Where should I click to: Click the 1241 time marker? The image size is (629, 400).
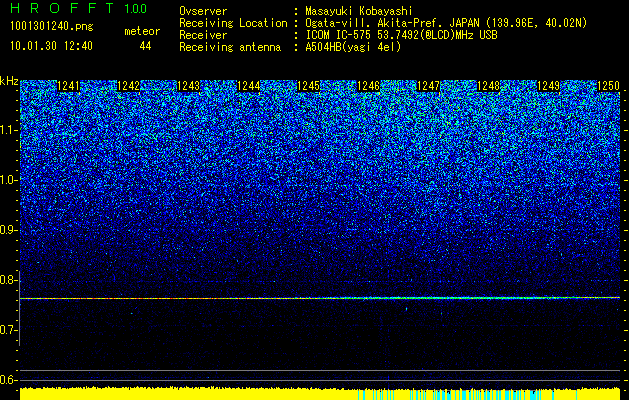(x=69, y=86)
